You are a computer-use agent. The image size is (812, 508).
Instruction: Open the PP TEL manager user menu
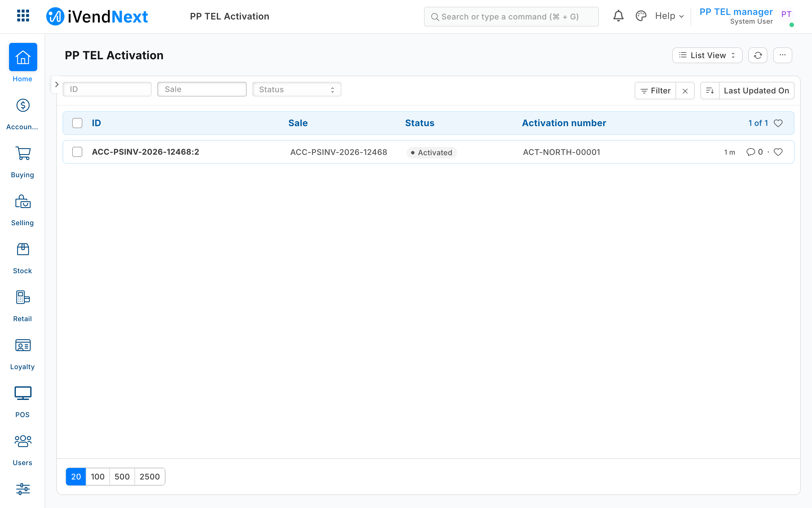click(x=747, y=16)
